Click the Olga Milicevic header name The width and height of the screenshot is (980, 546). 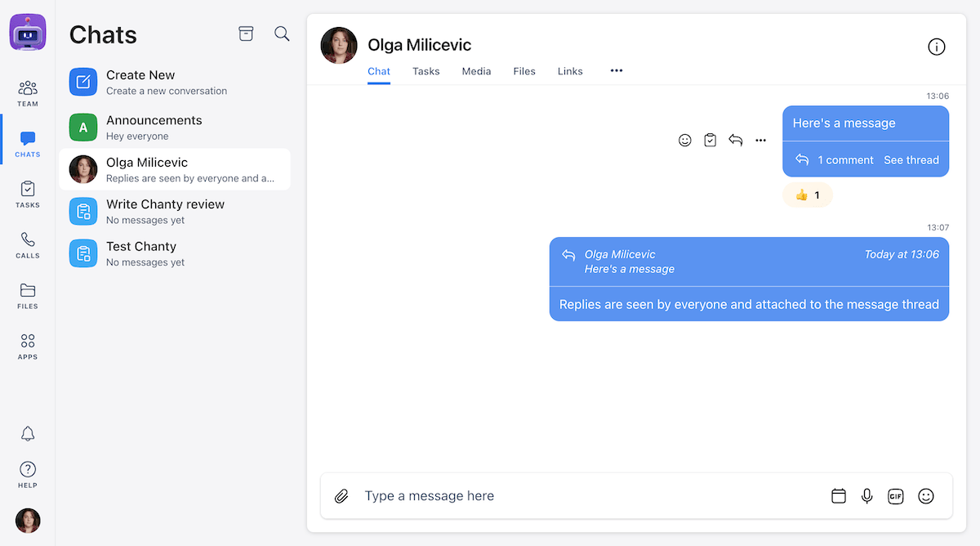tap(420, 45)
